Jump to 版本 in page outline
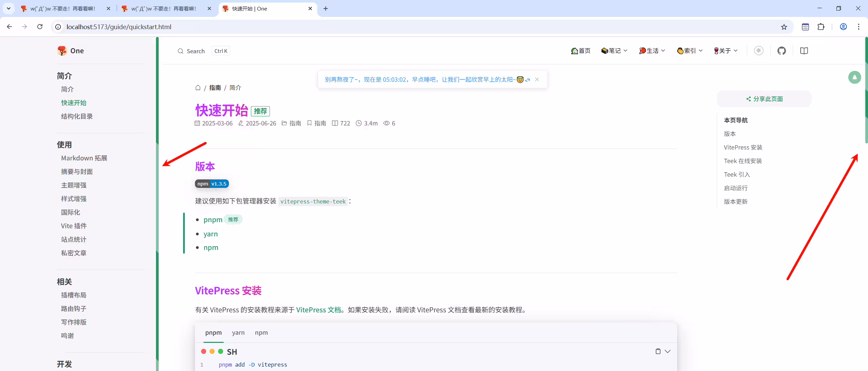868x371 pixels. (x=730, y=134)
